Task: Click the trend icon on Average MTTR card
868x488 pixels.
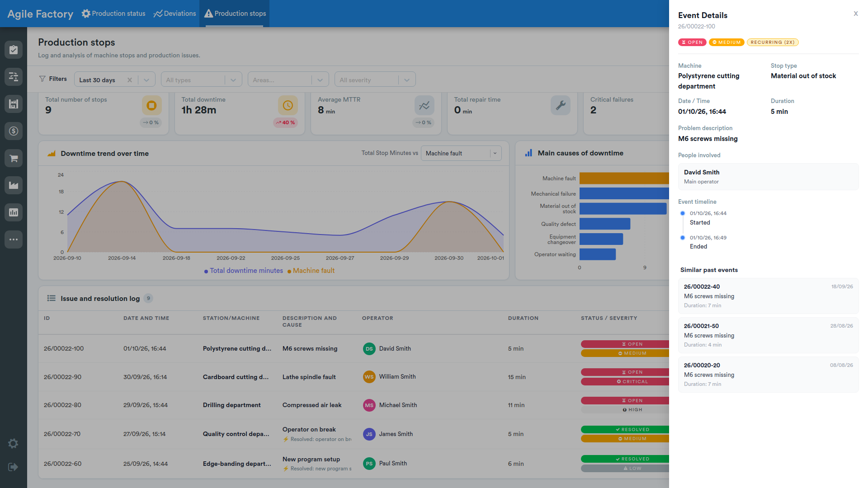Action: tap(425, 105)
